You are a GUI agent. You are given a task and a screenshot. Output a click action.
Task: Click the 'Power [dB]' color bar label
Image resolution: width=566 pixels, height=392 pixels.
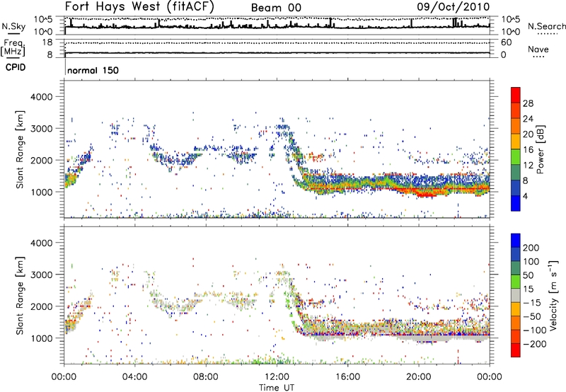[x=540, y=149]
